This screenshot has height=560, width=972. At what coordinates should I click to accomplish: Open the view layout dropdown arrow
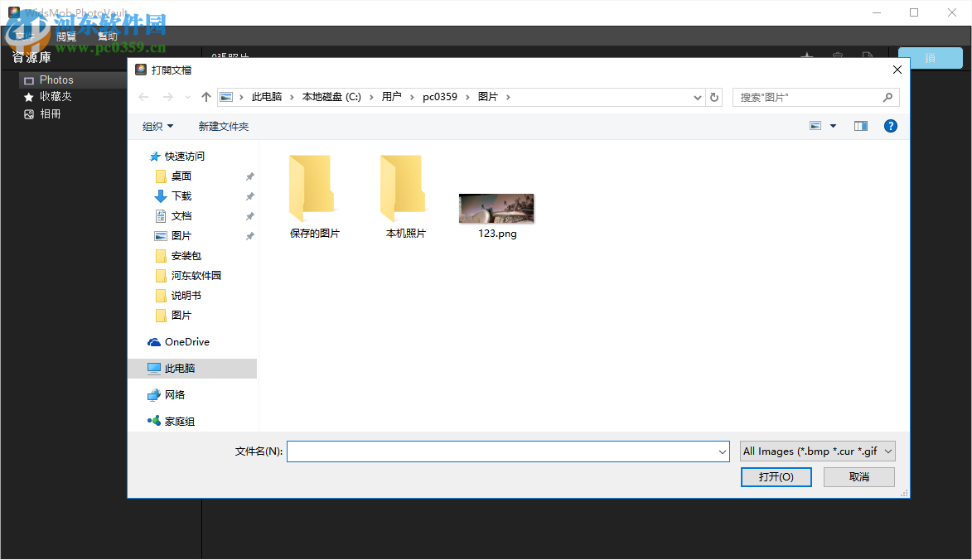[833, 126]
